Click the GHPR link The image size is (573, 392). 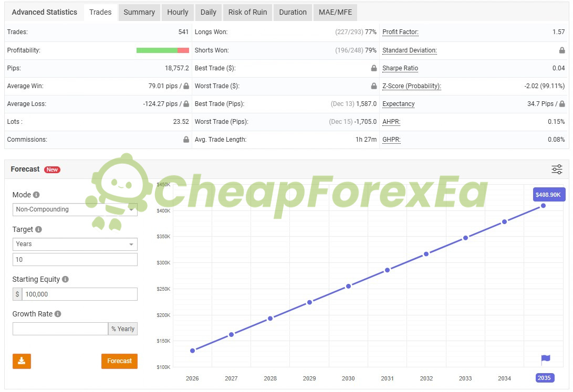coord(391,140)
